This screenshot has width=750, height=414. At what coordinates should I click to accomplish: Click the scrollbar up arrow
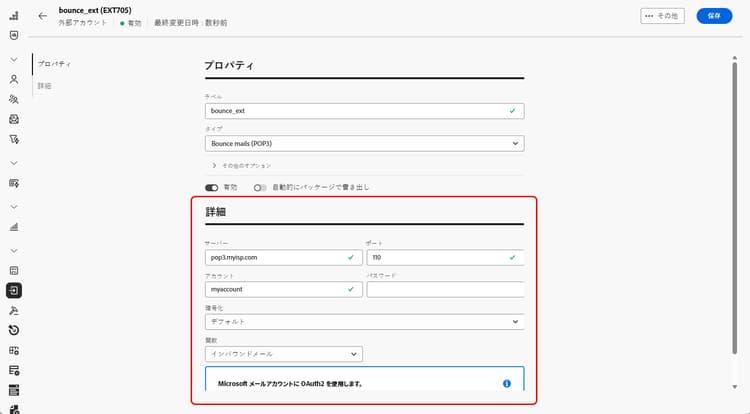(735, 58)
